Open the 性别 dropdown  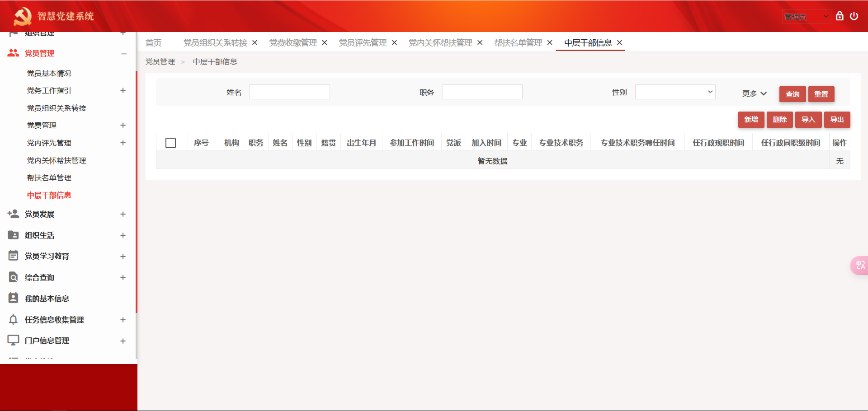click(675, 92)
